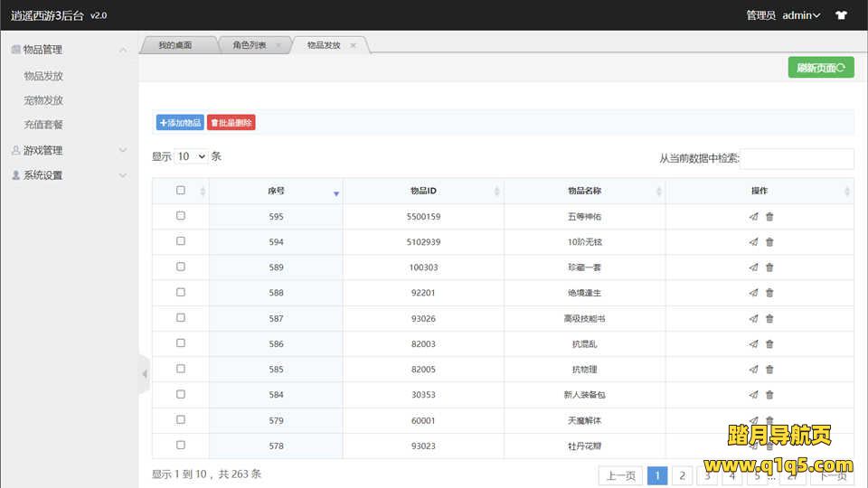Expand the 游戏管理 sidebar section

tap(70, 150)
